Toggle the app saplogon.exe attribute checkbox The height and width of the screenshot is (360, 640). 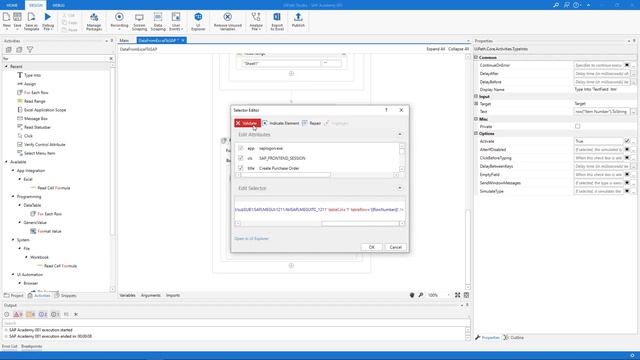tap(240, 148)
